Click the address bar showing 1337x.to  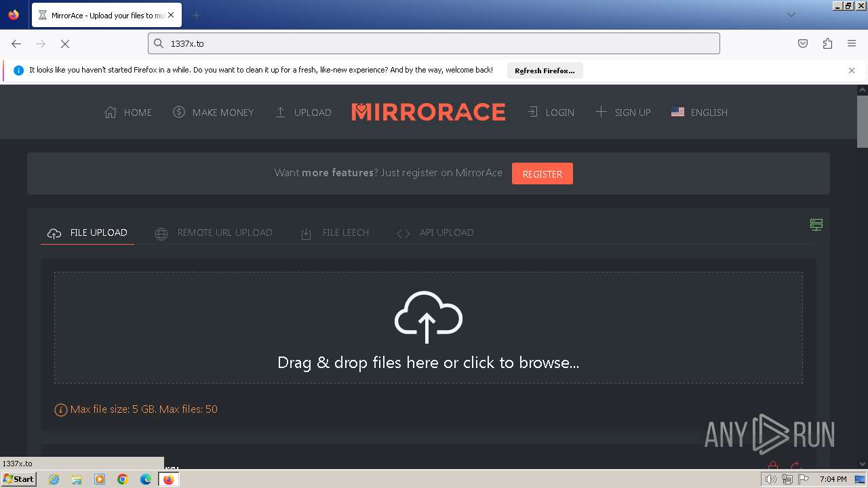click(434, 43)
